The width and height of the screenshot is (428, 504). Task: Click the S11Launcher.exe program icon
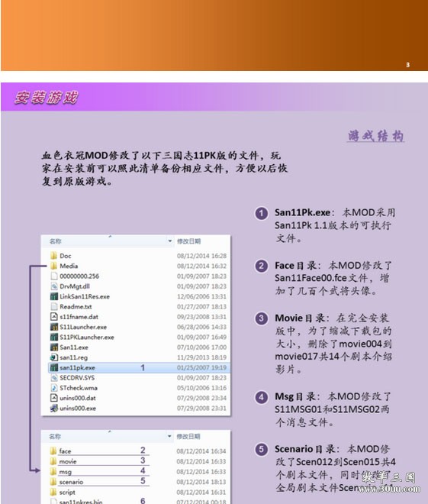coord(54,327)
